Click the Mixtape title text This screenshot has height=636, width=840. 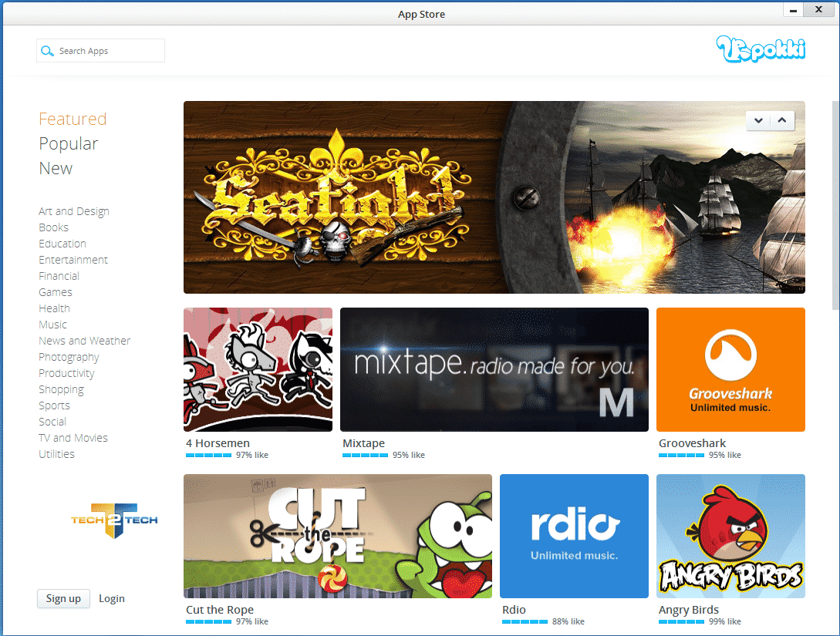(364, 443)
